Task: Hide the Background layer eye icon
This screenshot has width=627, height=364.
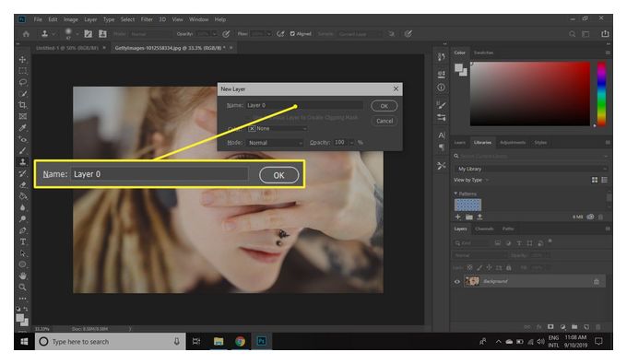Action: [457, 281]
